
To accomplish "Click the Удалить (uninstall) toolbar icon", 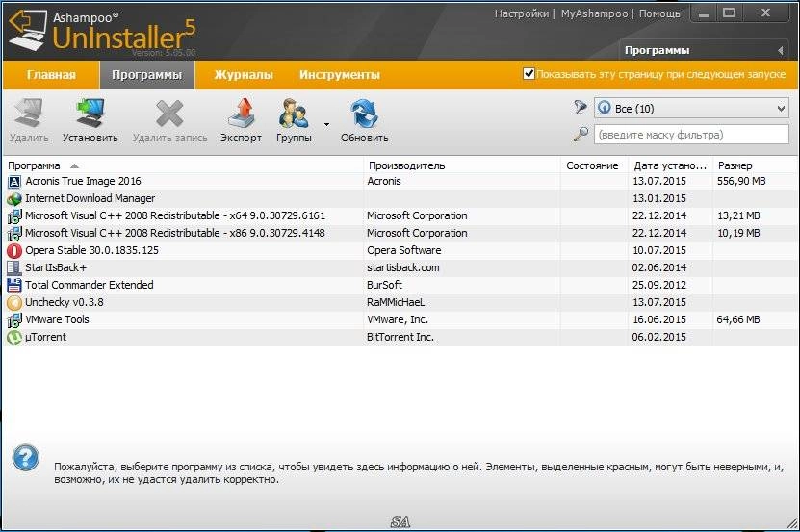I will tap(29, 113).
